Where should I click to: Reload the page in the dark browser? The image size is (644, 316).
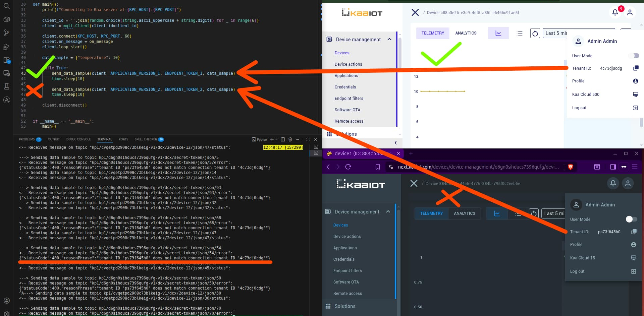(348, 167)
